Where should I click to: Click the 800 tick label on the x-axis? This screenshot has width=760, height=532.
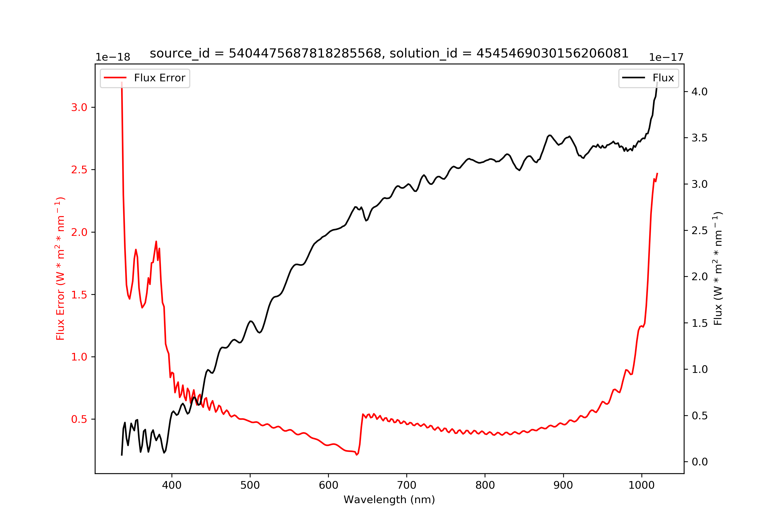pyautogui.click(x=485, y=485)
